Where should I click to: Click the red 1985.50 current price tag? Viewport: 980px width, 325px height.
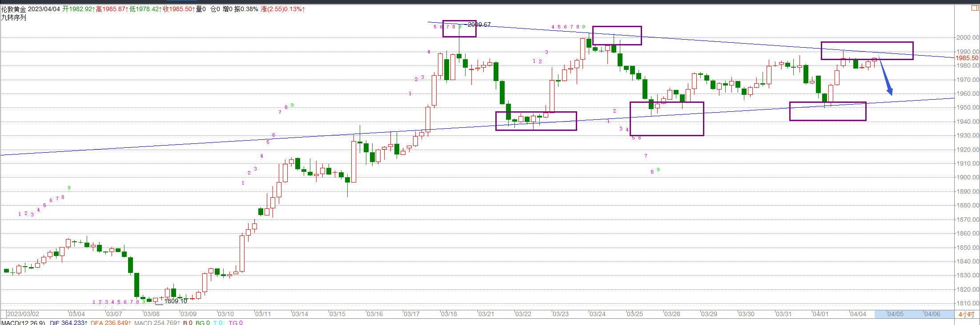pos(967,58)
